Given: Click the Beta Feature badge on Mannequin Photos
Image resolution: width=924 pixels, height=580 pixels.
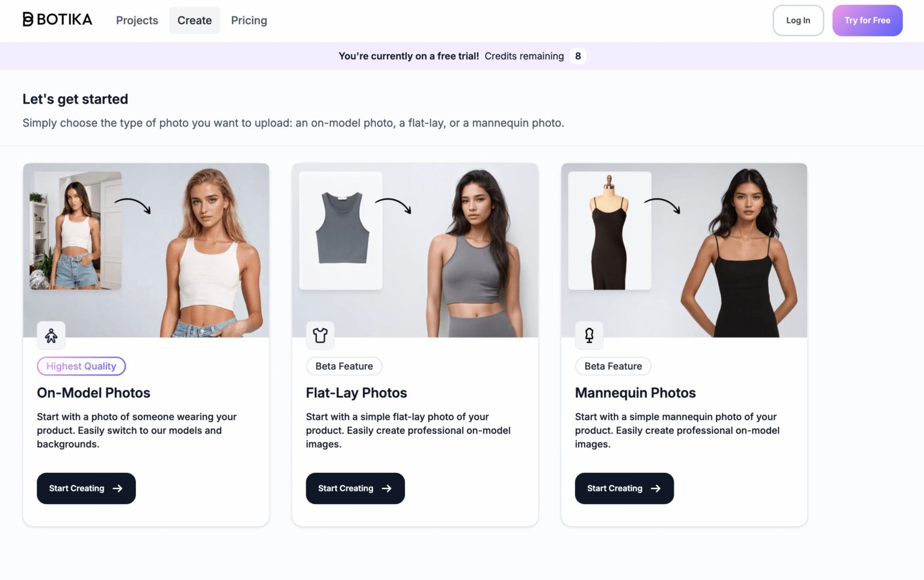Looking at the screenshot, I should (613, 366).
